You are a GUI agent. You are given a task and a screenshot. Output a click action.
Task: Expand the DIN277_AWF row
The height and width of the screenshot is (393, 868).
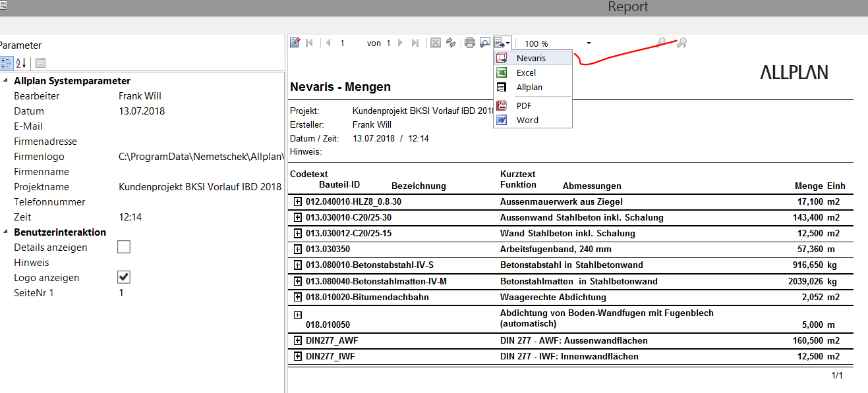click(297, 341)
